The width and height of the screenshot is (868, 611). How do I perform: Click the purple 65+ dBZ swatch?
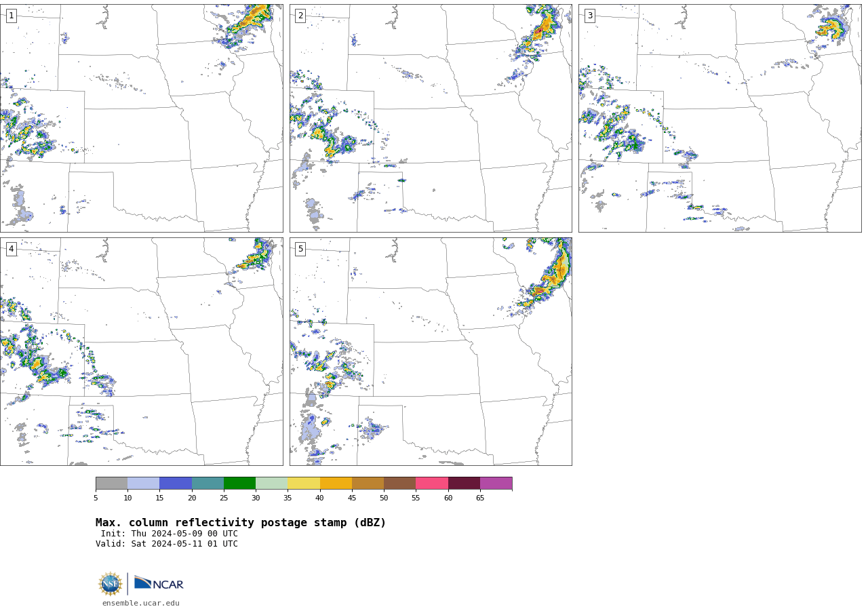click(496, 483)
